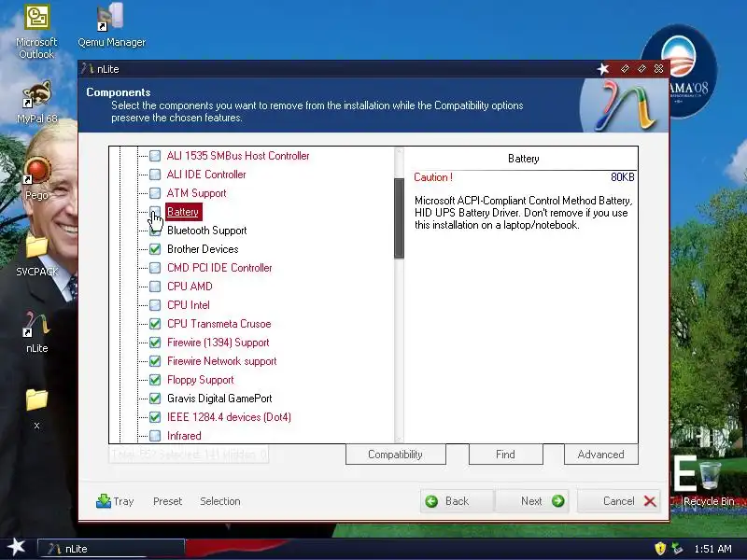747x560 pixels.
Task: Check the ALI IDE Controller checkbox
Action: click(155, 175)
